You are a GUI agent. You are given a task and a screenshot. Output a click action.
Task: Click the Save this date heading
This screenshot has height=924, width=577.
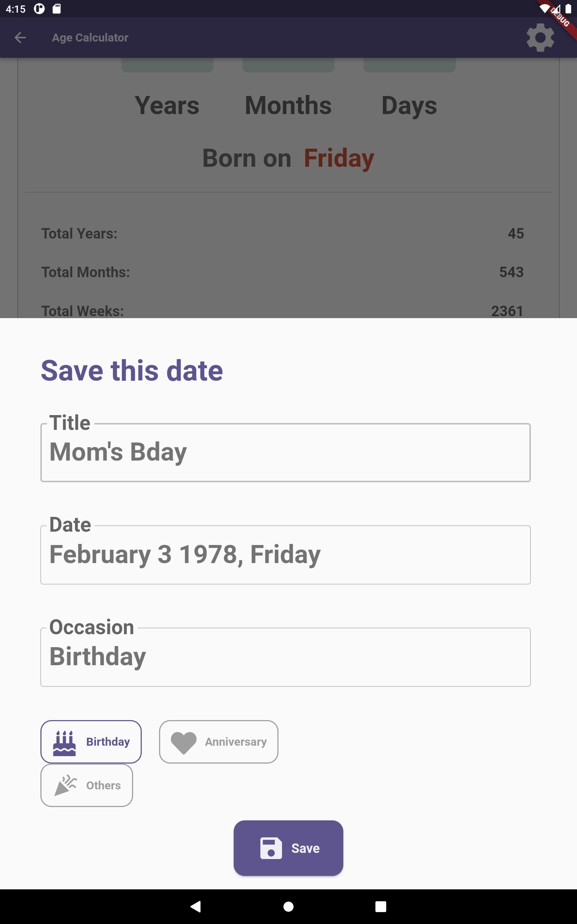132,370
